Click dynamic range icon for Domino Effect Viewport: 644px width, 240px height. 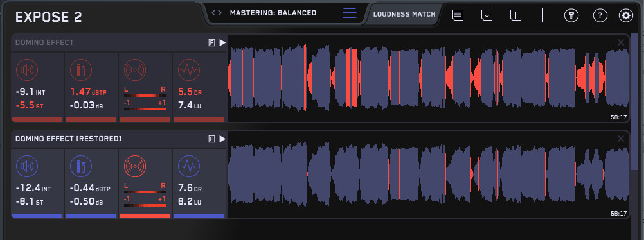[x=189, y=70]
